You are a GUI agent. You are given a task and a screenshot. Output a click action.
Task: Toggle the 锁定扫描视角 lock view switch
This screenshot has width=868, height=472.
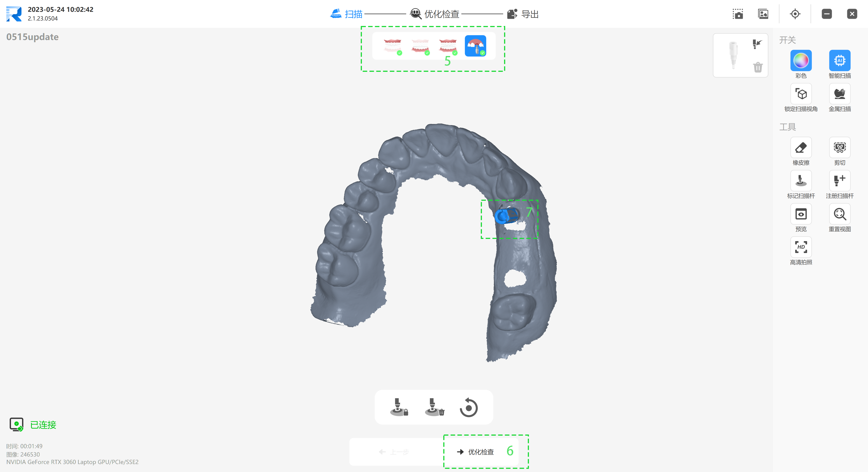coord(801,94)
